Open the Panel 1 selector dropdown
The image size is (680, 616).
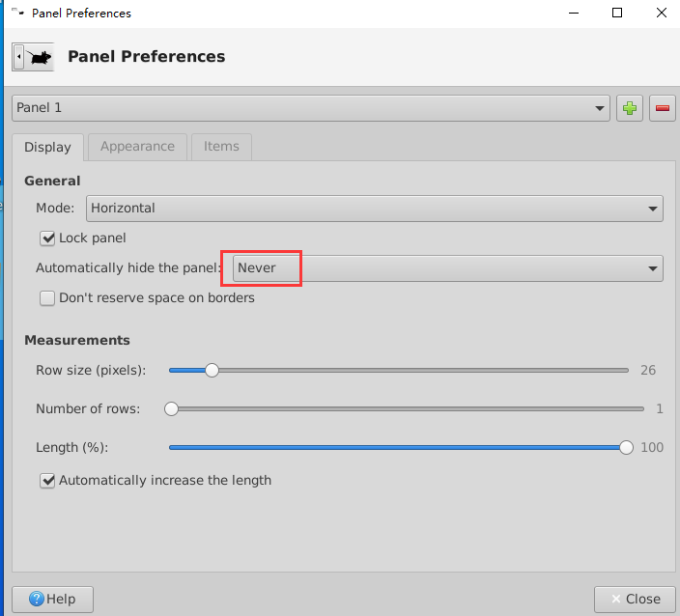311,108
